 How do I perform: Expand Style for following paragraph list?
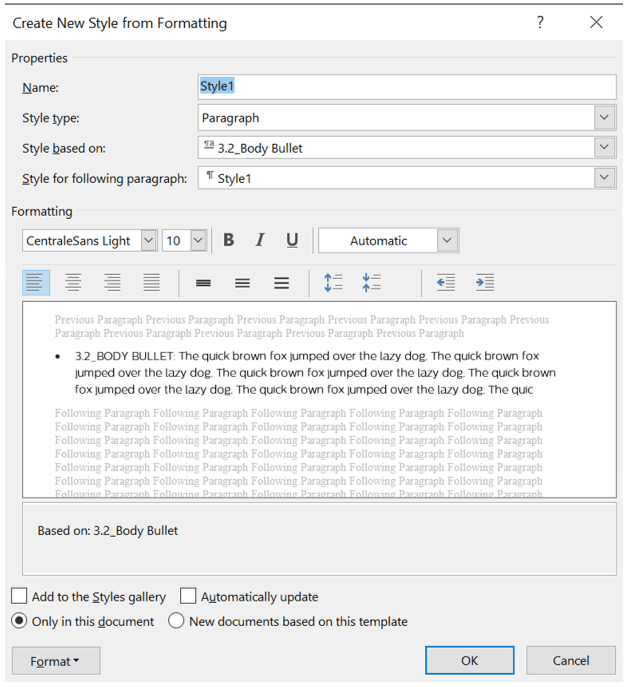[x=604, y=178]
